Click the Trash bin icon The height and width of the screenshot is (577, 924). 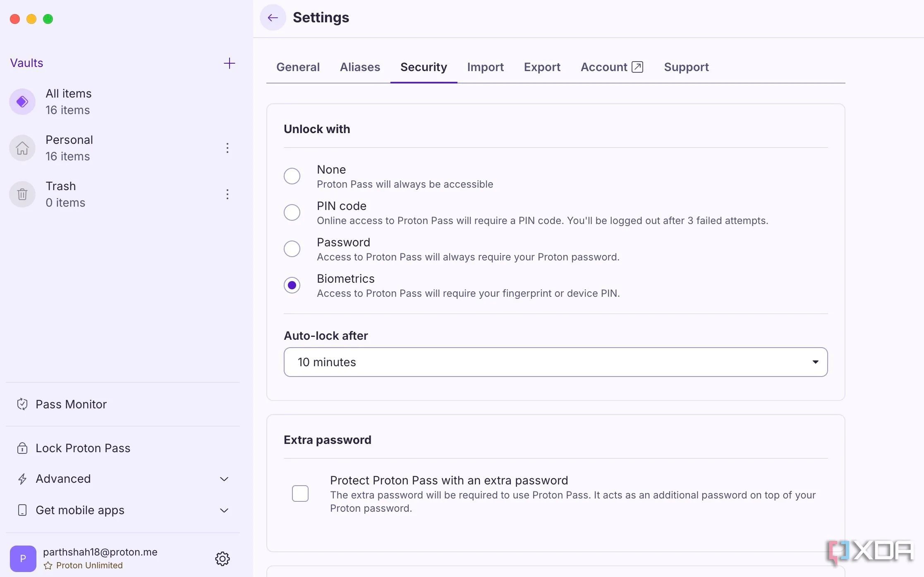pos(22,194)
